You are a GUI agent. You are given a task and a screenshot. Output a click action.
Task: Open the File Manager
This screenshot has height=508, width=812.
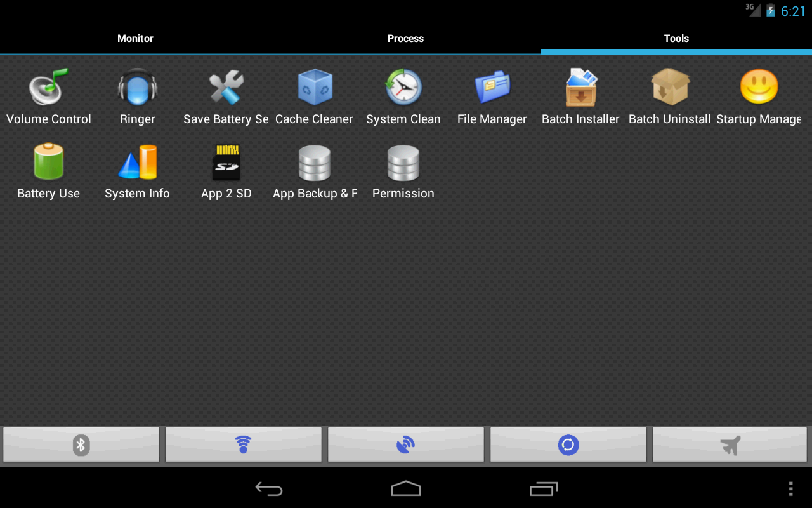tap(492, 95)
